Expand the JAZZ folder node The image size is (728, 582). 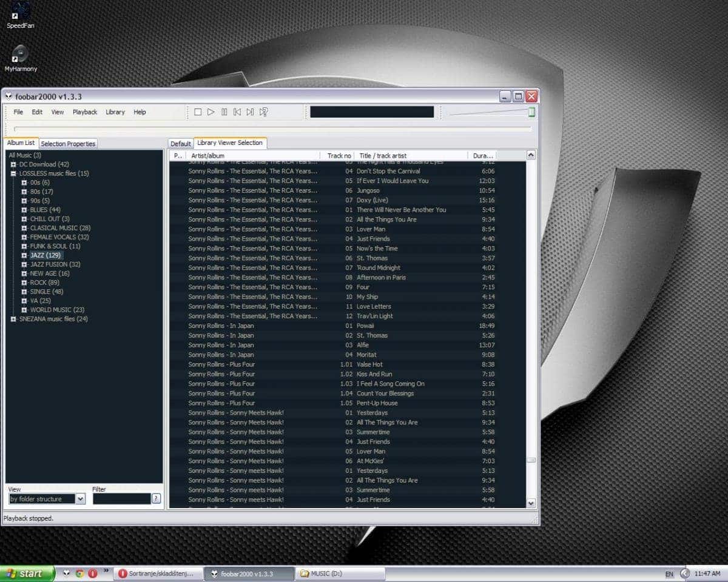click(24, 255)
